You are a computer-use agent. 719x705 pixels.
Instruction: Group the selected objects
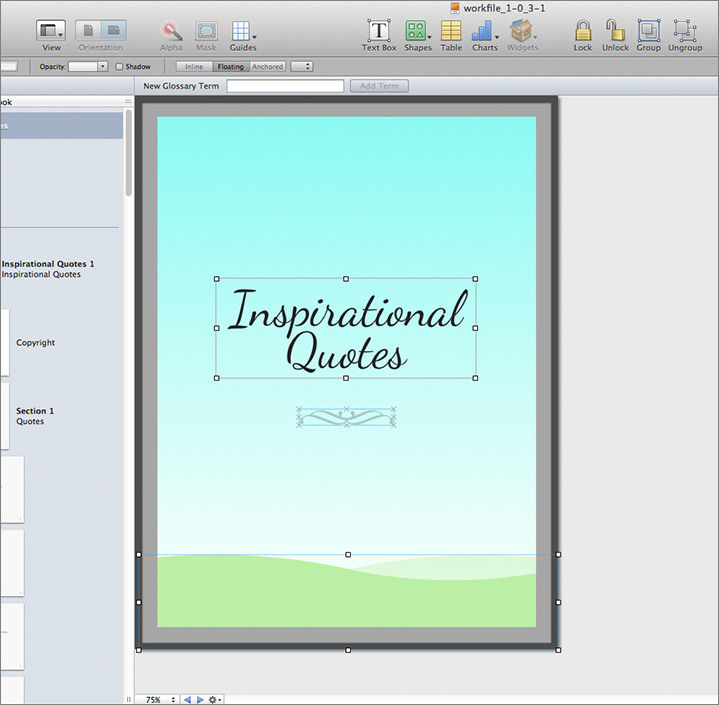point(649,31)
